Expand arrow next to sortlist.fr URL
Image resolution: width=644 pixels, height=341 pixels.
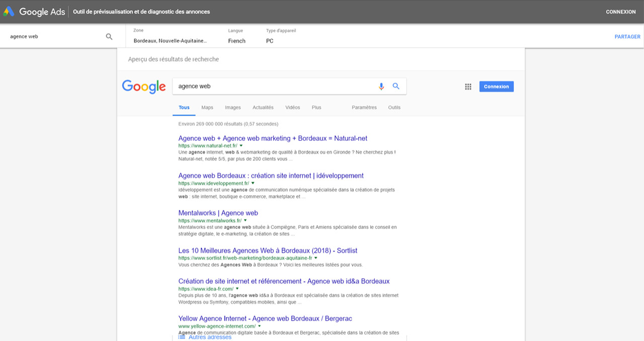click(315, 258)
